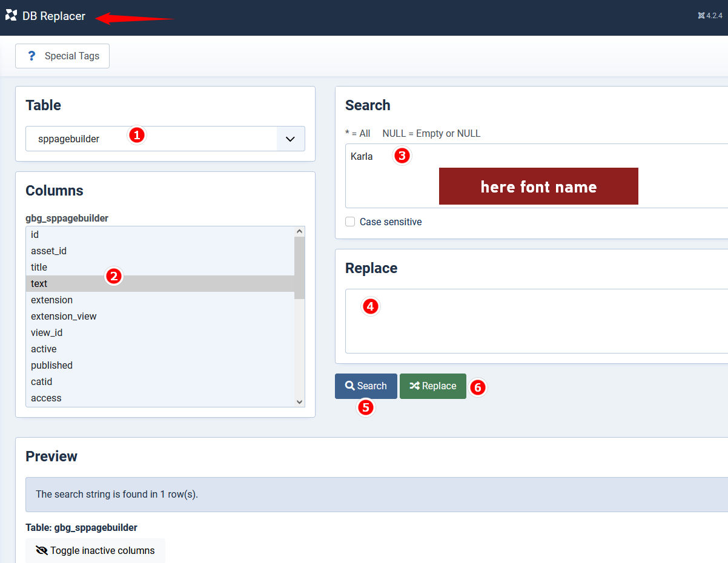Choose the 'extension_view' column
The height and width of the screenshot is (563, 728).
tap(64, 316)
